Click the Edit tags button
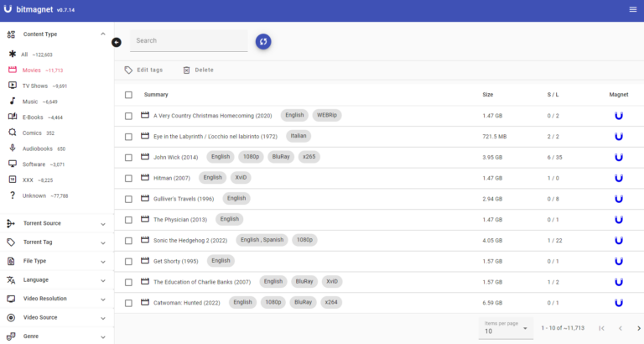The height and width of the screenshot is (344, 644). [x=143, y=70]
